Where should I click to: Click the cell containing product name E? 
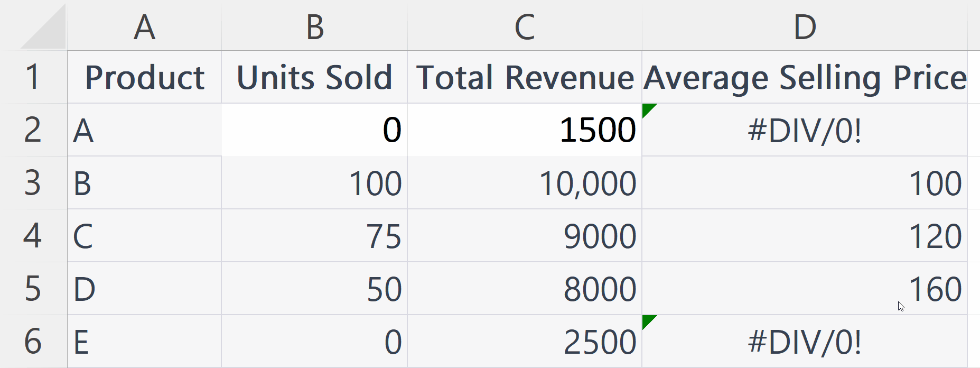143,341
